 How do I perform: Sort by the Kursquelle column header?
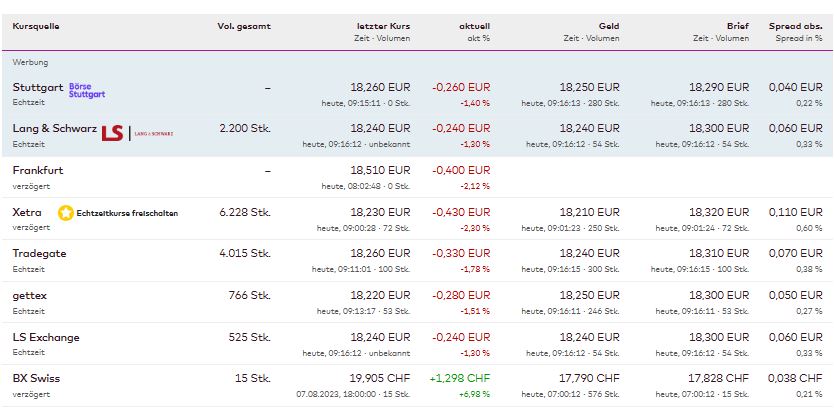click(x=36, y=26)
